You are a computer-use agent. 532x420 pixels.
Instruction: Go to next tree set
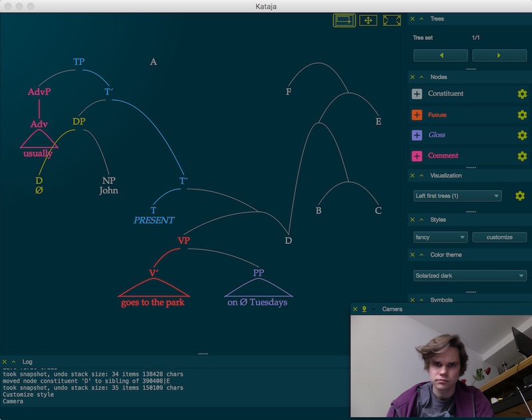499,55
